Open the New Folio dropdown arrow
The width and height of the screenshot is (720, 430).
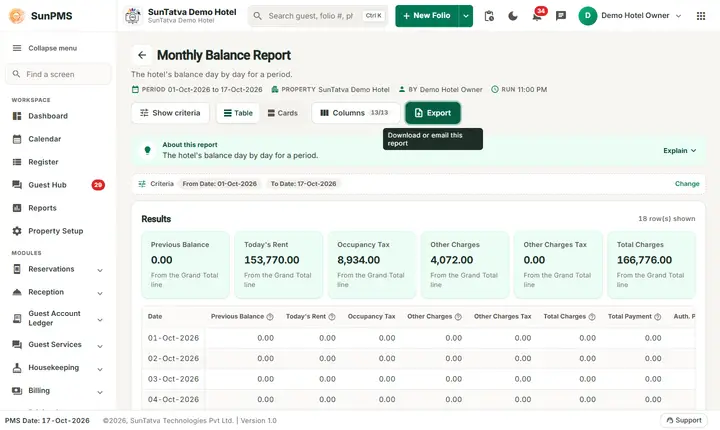466,16
